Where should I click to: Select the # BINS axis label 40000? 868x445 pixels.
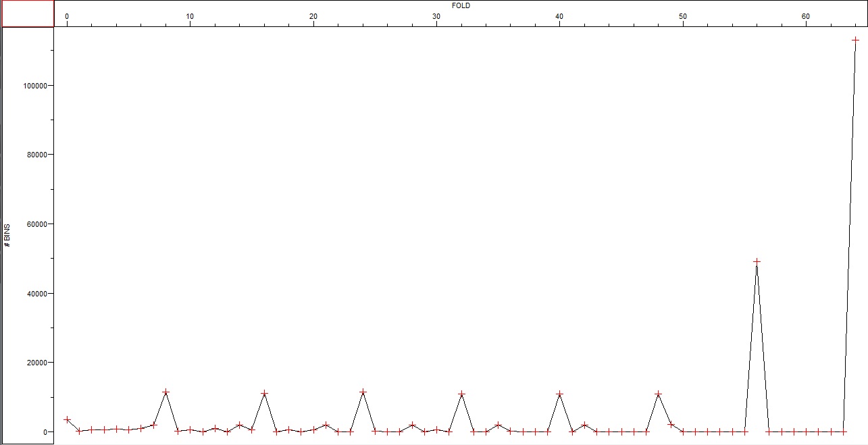pos(36,294)
